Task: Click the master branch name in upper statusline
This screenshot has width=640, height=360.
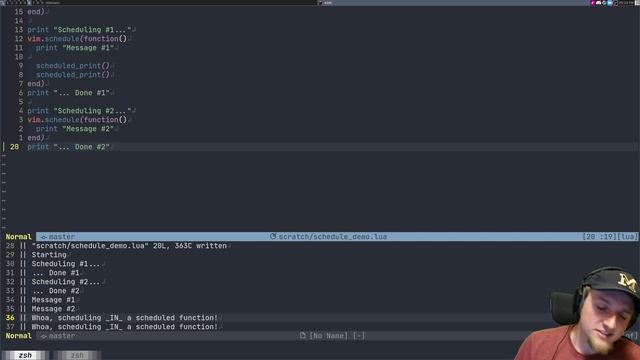Action: (62, 237)
